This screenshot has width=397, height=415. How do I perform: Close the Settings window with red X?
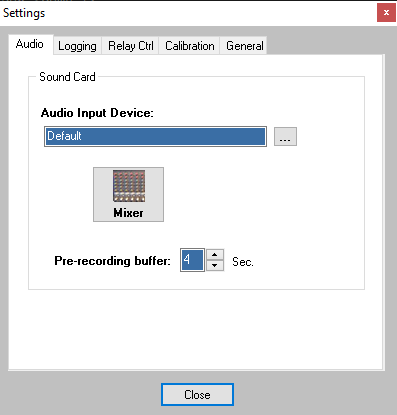click(x=386, y=13)
